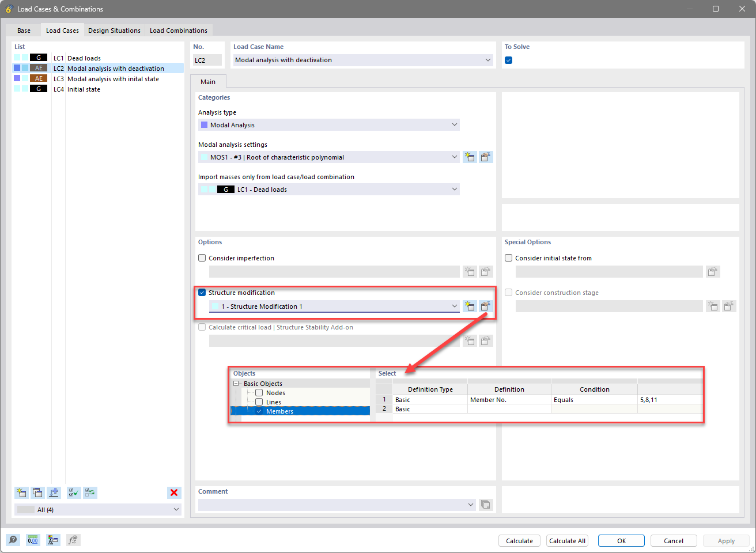Open the Edit Structure Modification dialog icon
The width and height of the screenshot is (756, 553).
click(x=486, y=306)
